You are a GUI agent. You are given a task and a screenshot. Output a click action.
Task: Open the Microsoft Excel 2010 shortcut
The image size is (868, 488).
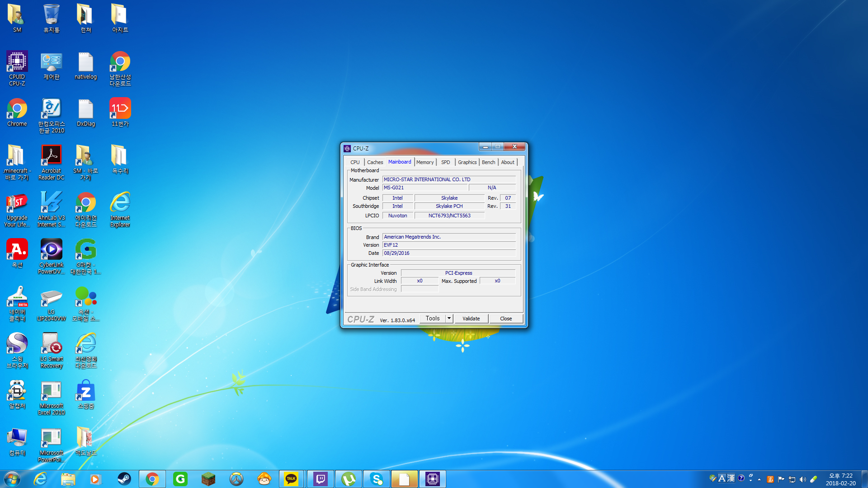52,398
